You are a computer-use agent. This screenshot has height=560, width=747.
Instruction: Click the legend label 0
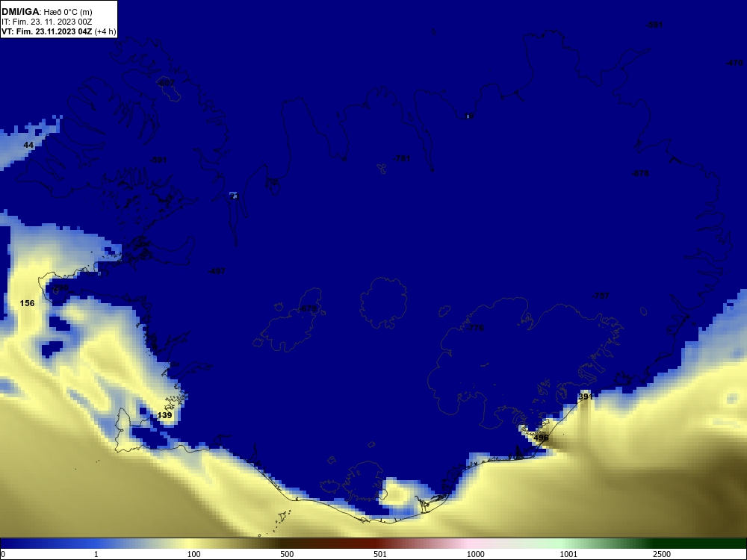(3, 554)
